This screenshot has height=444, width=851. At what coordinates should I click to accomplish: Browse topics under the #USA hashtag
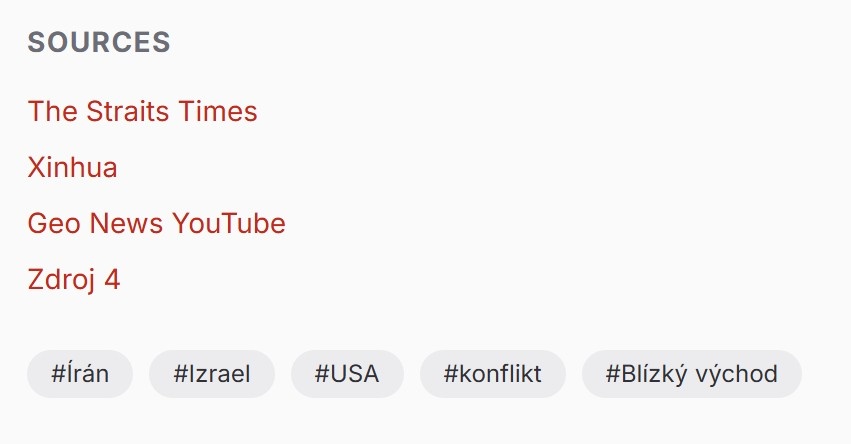click(347, 374)
